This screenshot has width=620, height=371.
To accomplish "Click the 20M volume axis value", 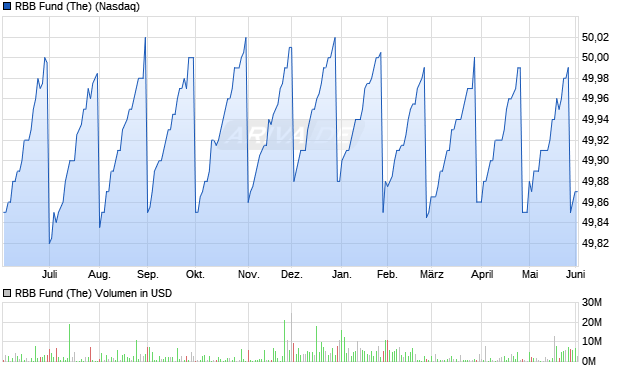I will 592,322.
